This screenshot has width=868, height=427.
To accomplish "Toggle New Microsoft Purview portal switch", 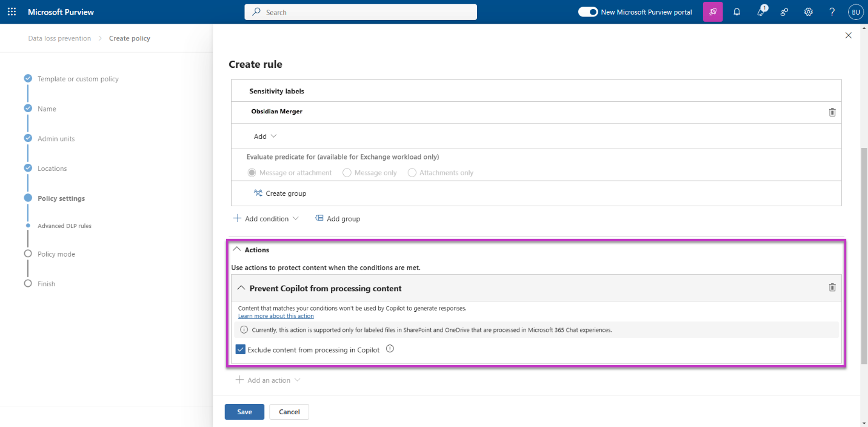I will click(588, 12).
